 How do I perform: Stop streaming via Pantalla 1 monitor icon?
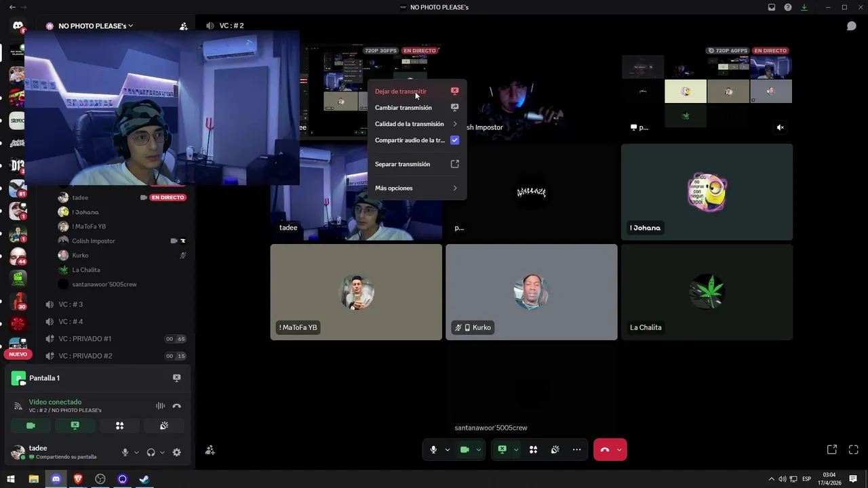(176, 378)
